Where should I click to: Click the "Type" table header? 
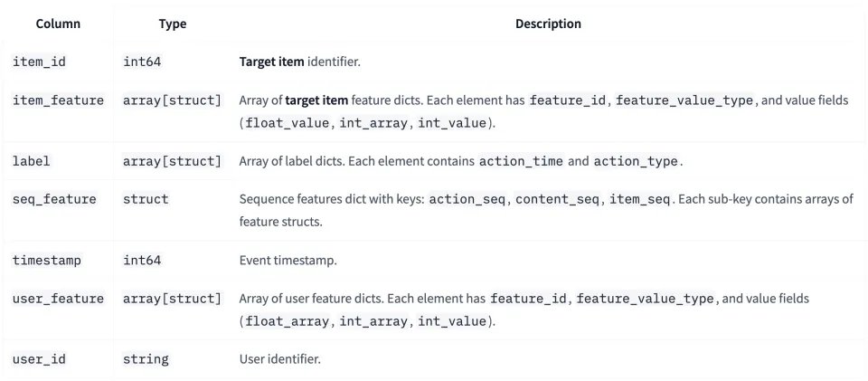pos(172,24)
